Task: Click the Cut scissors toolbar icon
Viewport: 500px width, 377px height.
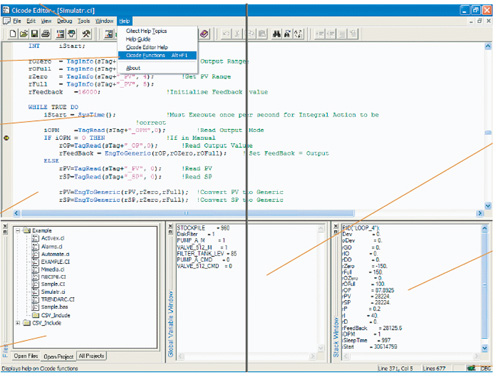Action: 238,34
